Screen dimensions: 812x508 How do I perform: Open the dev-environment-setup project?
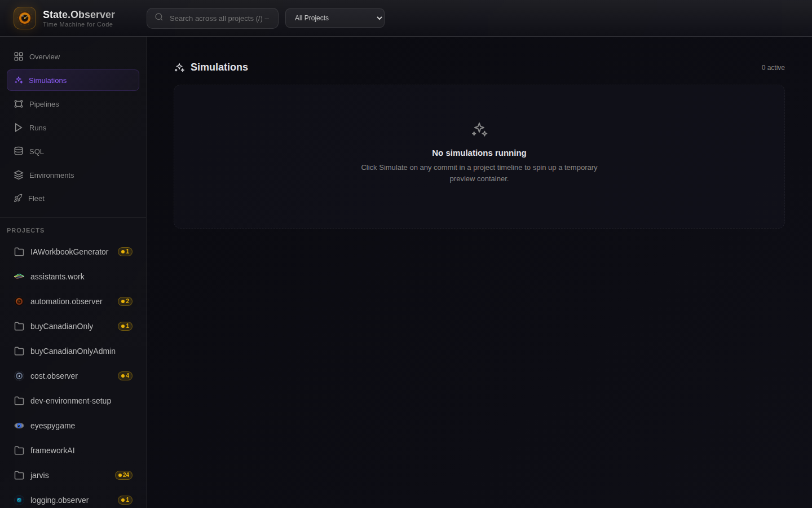[x=73, y=401]
